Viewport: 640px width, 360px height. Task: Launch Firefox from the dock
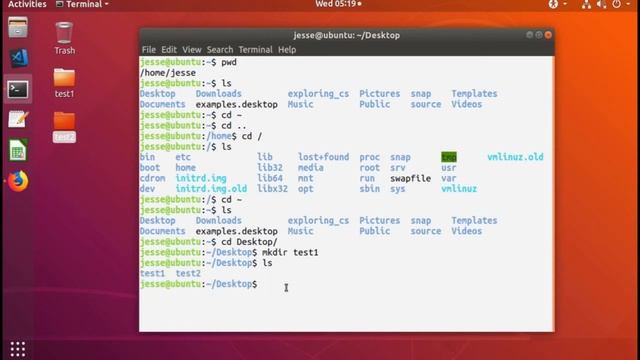(x=18, y=181)
